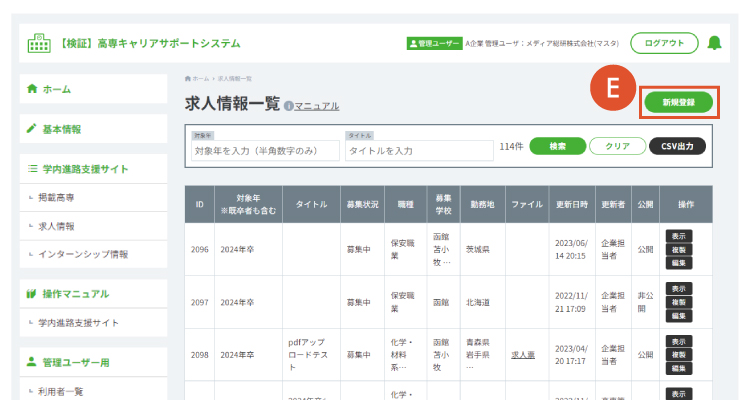Click the person icon beside 管理ユーザー用
The height and width of the screenshot is (409, 750).
pos(32,362)
